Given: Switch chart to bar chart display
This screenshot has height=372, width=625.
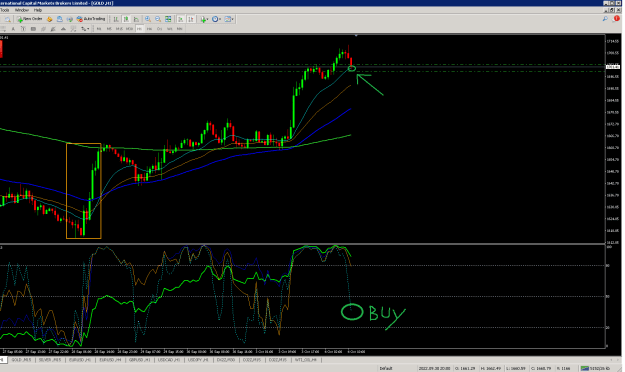Looking at the screenshot, I should point(116,19).
